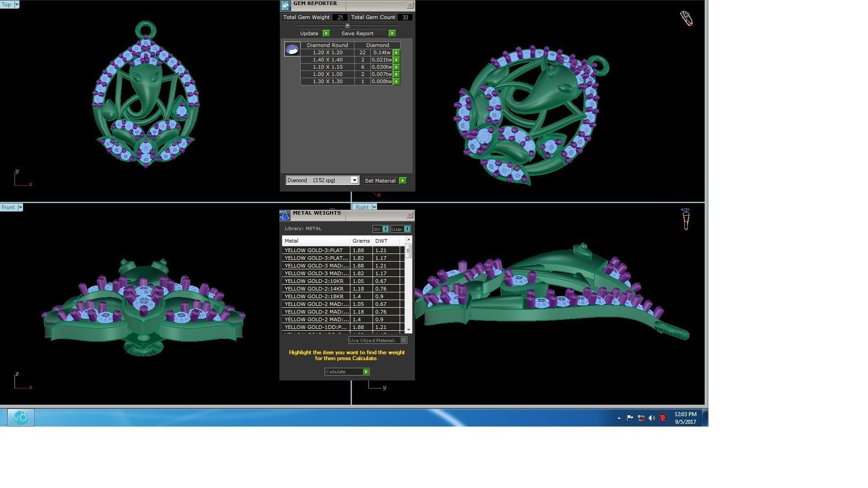Select the YELLOW GOLD-2:14KR metal row
Screen dimensions: 868x488
point(343,289)
